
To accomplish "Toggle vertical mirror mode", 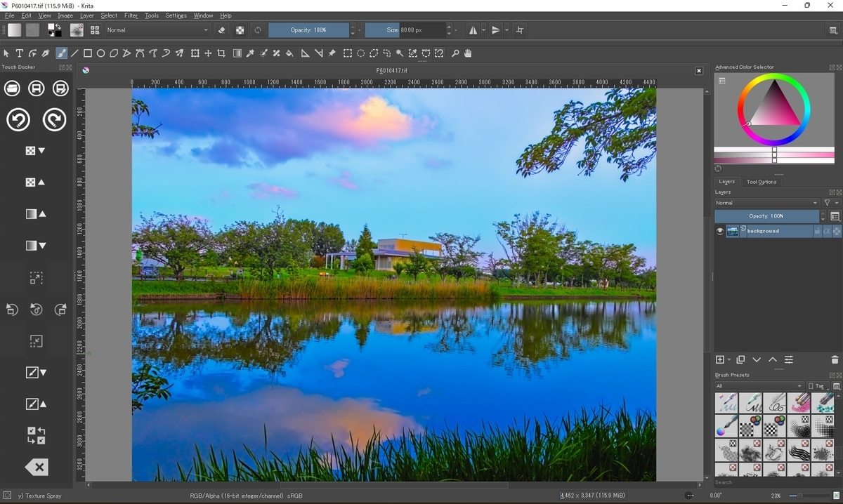I will 496,30.
